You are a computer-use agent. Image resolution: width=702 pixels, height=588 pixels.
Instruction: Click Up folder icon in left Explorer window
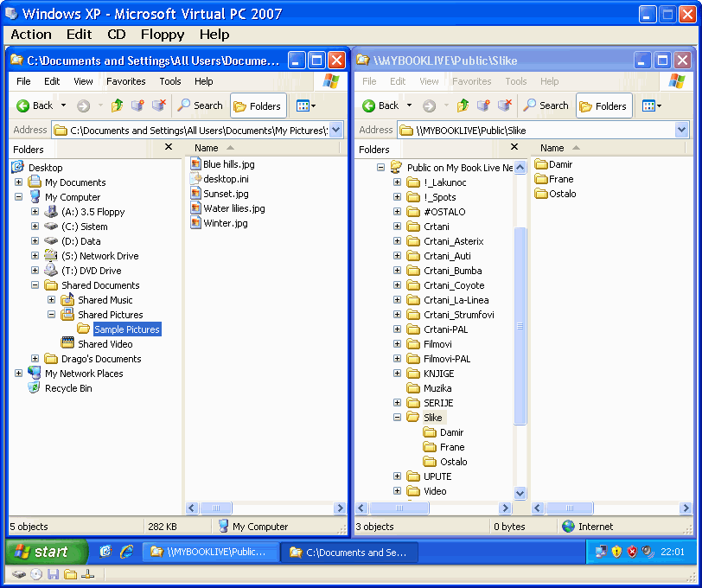pos(117,105)
